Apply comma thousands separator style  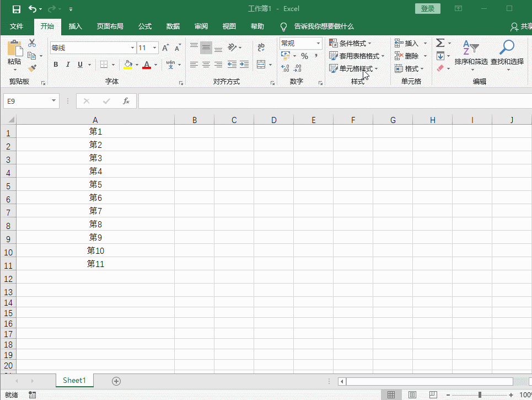[316, 56]
